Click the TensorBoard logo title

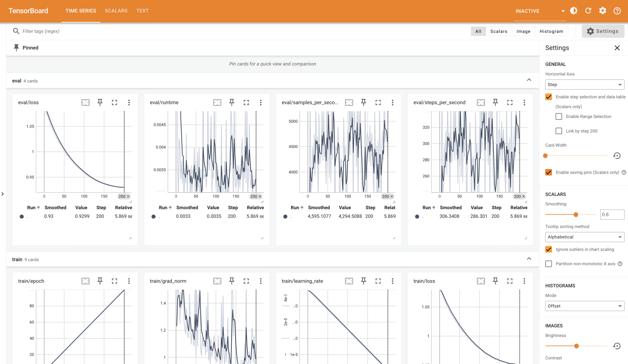pyautogui.click(x=28, y=11)
